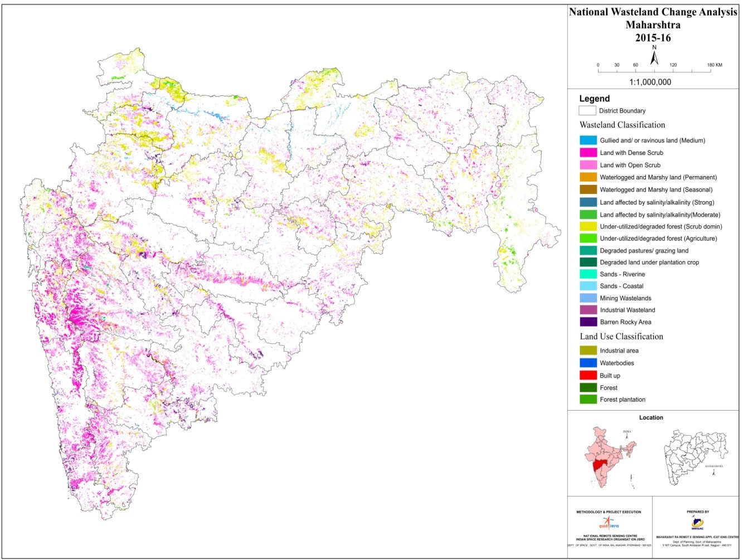Select the Gullied and/or ravinous land swatch
The image size is (744, 560).
tap(588, 140)
